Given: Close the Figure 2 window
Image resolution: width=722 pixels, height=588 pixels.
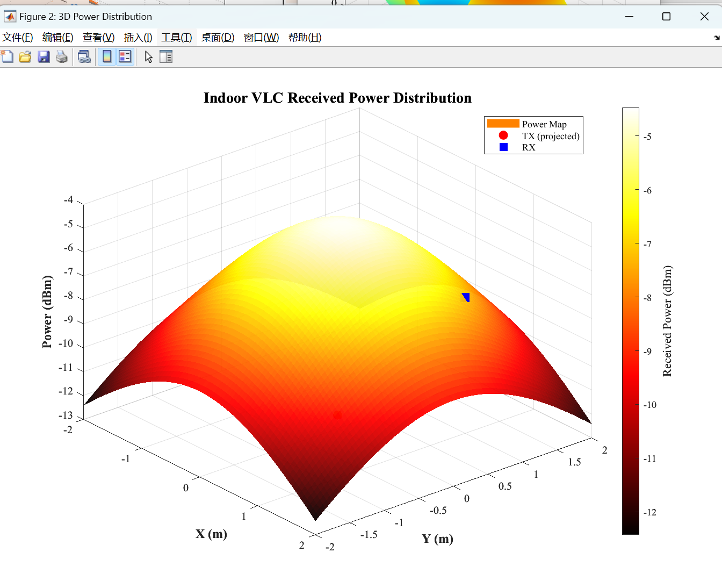Looking at the screenshot, I should click(x=704, y=16).
